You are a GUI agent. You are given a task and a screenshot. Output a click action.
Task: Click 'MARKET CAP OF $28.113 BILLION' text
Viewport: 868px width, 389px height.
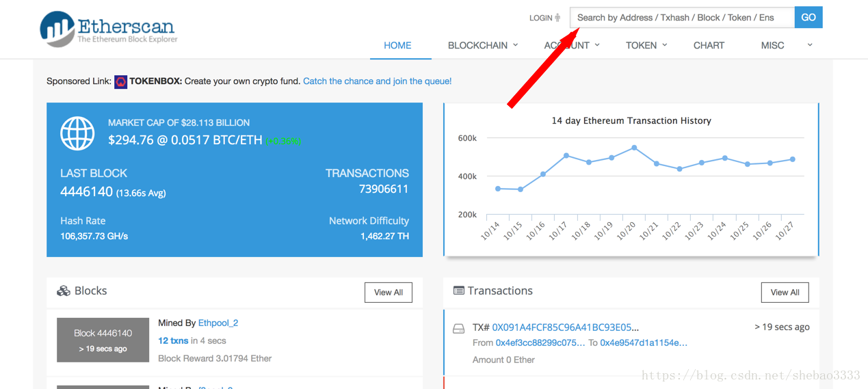tap(179, 122)
